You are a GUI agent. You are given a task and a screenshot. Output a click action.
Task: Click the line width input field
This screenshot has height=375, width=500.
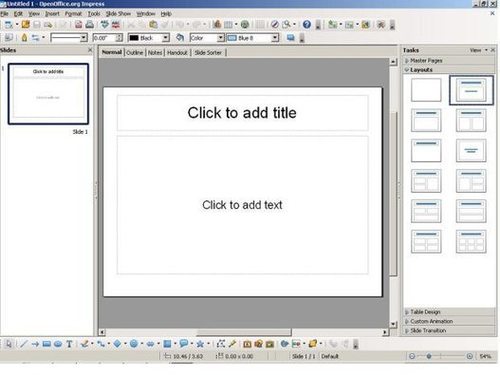(x=104, y=38)
